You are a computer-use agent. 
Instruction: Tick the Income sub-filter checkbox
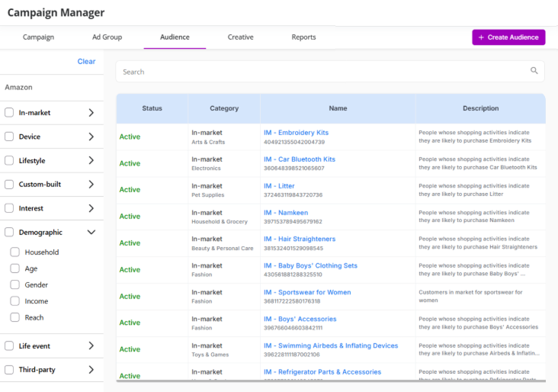15,301
